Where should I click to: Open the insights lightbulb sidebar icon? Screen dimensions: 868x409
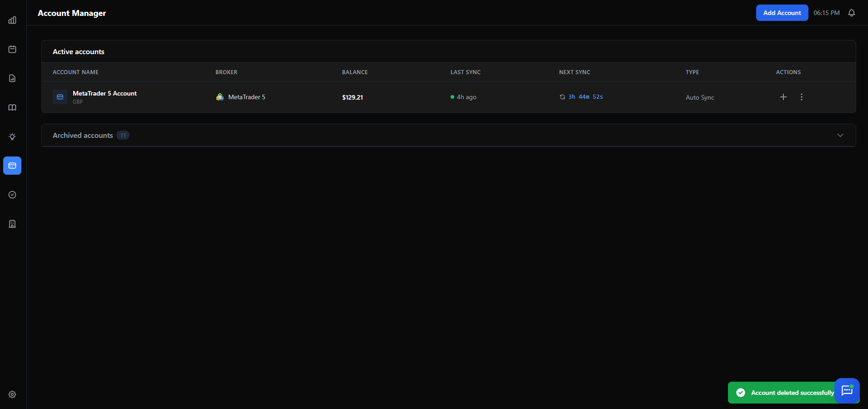[x=12, y=136]
